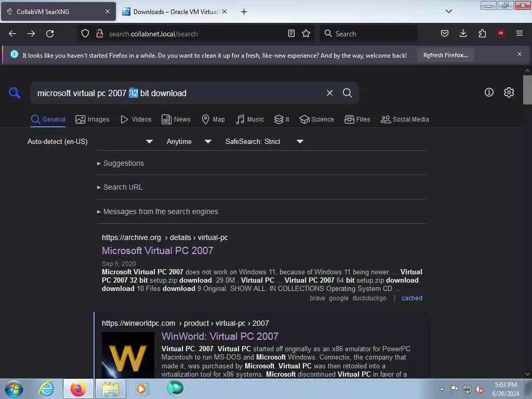Screen dimensions: 532x399
Task: Click the SearXNG logo magnifier
Action: [15, 92]
